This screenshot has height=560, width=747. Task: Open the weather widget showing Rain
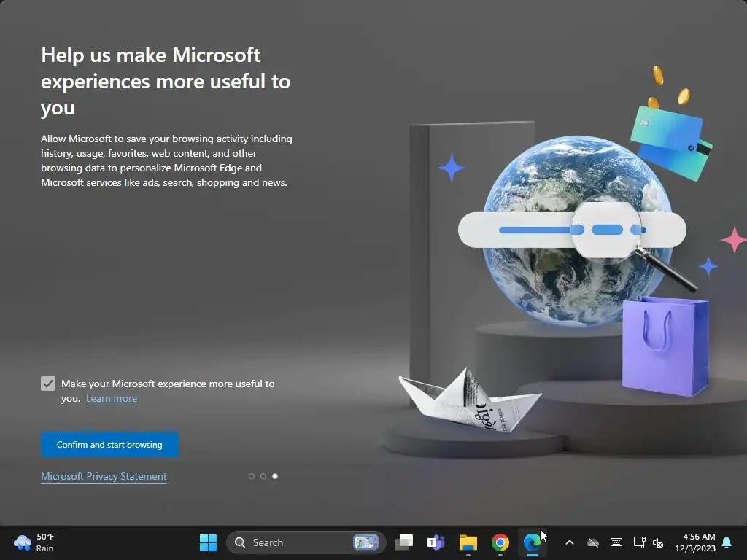(34, 542)
